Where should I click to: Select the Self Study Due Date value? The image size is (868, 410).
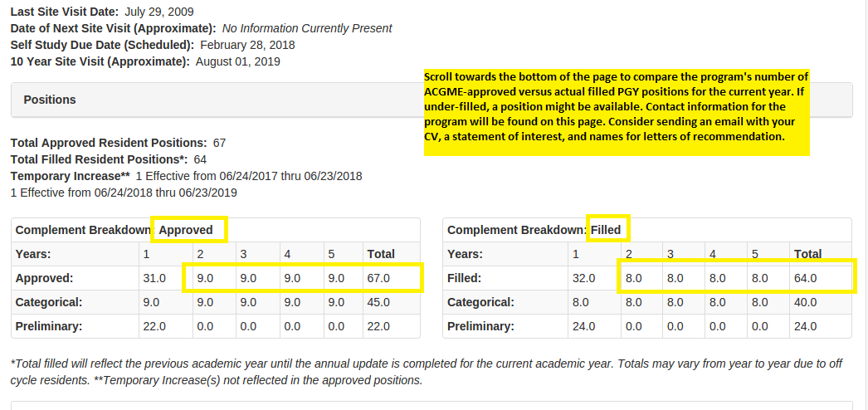tap(247, 45)
